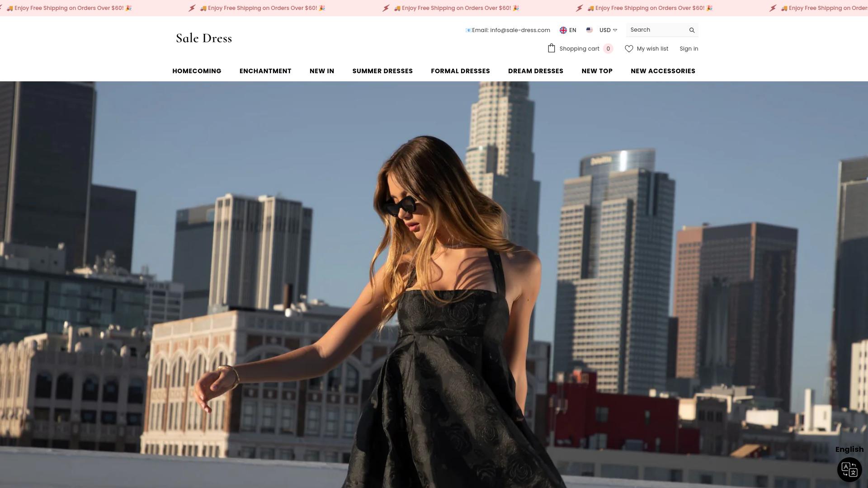Viewport: 868px width, 488px height.
Task: Click the cart item count badge
Action: pos(608,49)
